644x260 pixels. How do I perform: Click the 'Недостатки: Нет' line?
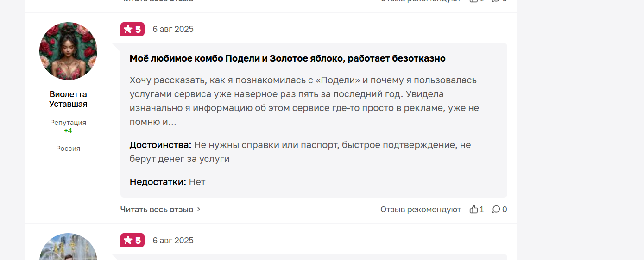(167, 182)
